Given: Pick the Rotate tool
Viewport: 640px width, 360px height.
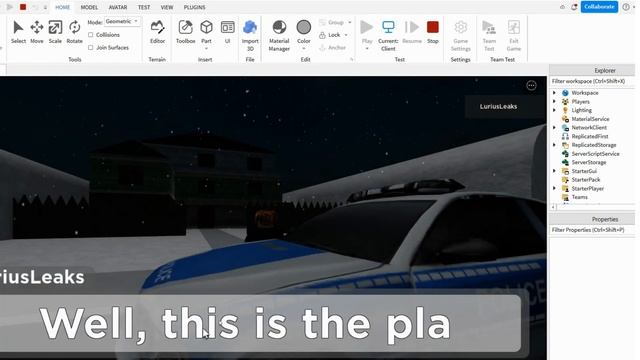Looking at the screenshot, I should [x=74, y=32].
